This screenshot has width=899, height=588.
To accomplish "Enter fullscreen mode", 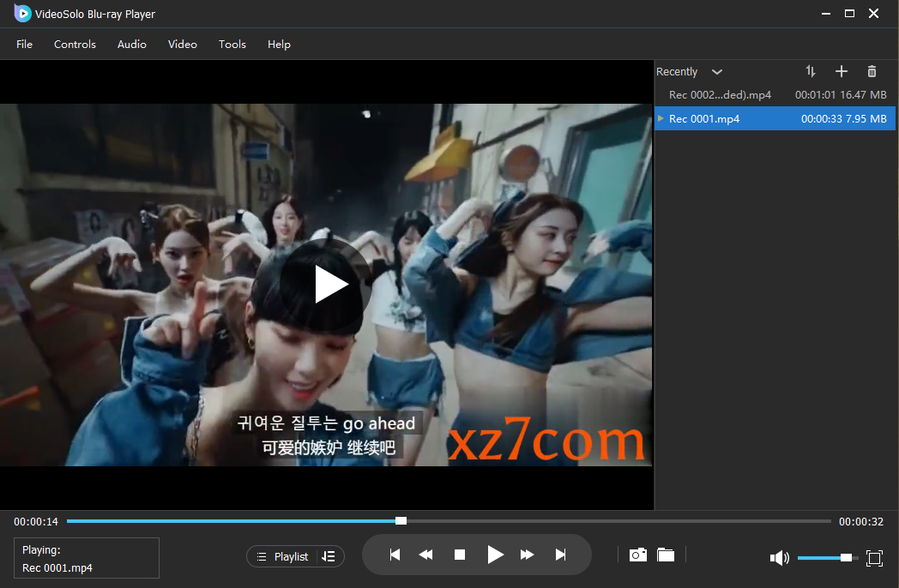I will click(874, 558).
